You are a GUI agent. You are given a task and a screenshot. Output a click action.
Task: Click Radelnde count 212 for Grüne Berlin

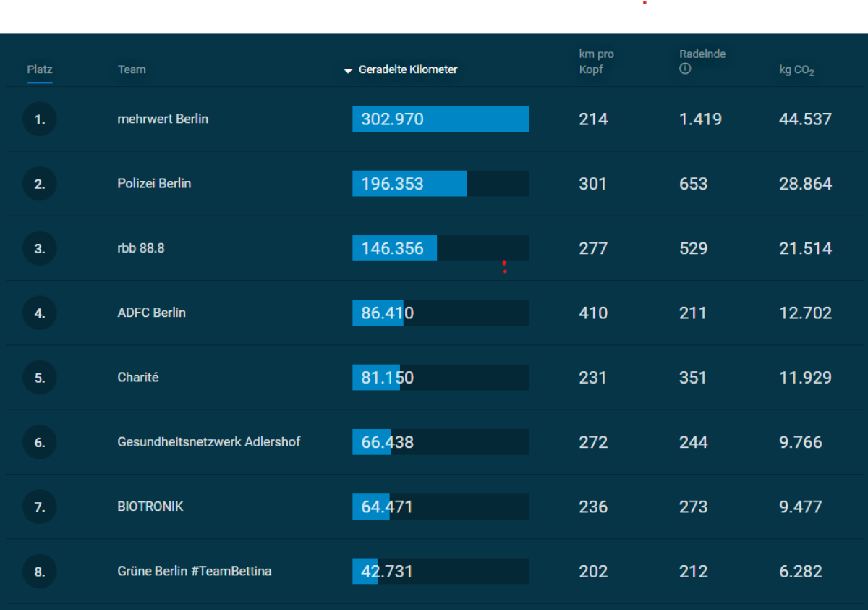(693, 572)
